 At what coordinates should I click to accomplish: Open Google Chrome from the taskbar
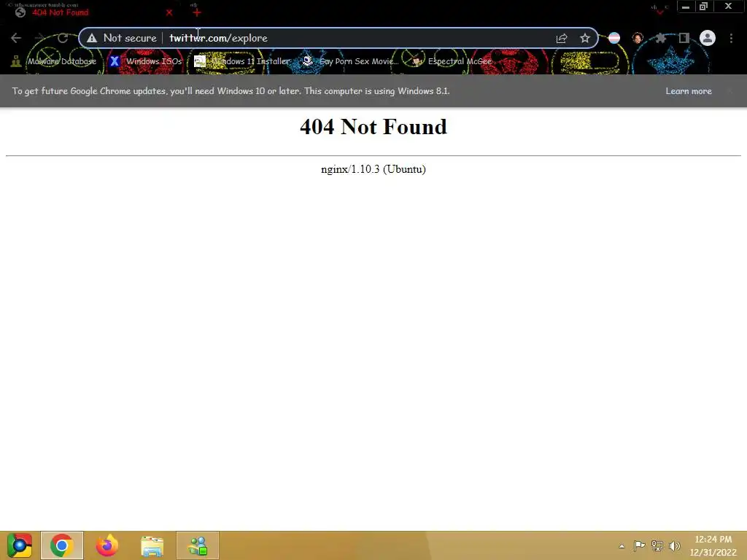click(62, 545)
